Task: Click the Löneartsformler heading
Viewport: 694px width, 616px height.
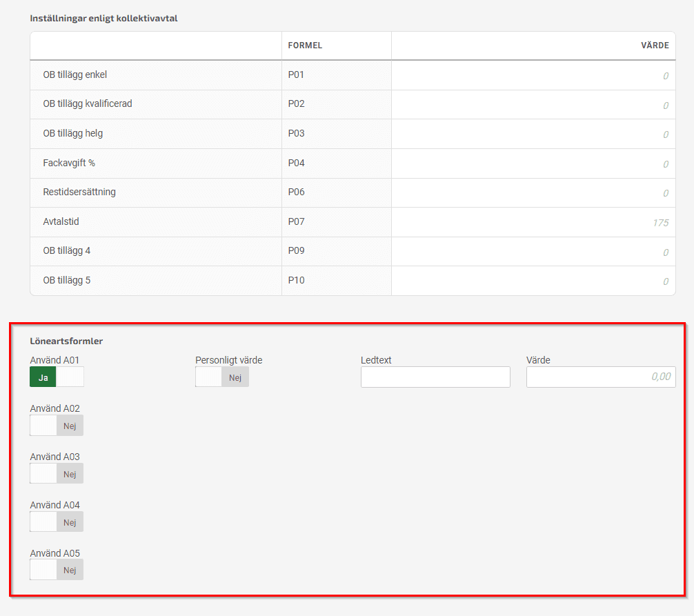Action: point(66,341)
